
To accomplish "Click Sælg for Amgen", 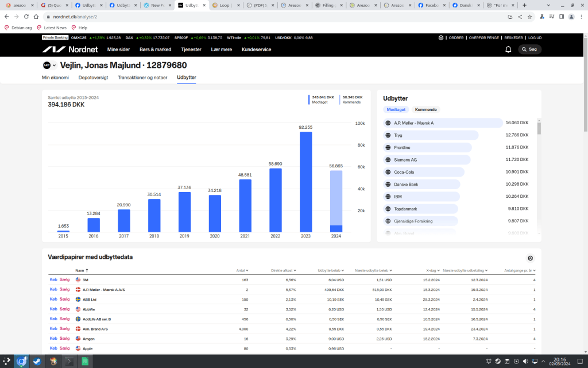I will (x=64, y=339).
